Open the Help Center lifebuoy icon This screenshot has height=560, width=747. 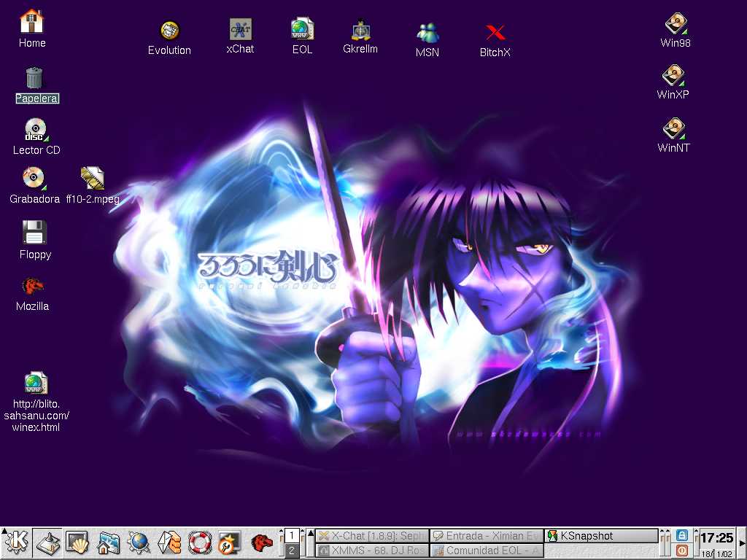(200, 542)
